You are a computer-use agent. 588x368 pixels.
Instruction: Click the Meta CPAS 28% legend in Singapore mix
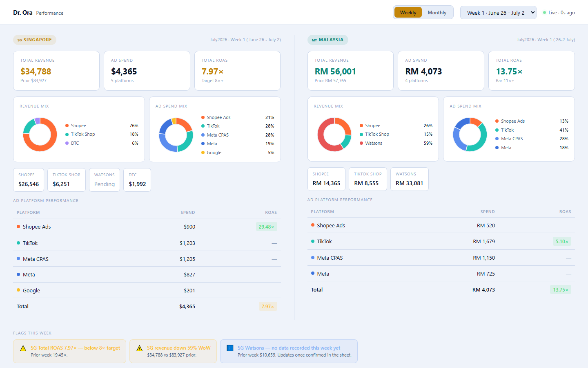click(238, 135)
